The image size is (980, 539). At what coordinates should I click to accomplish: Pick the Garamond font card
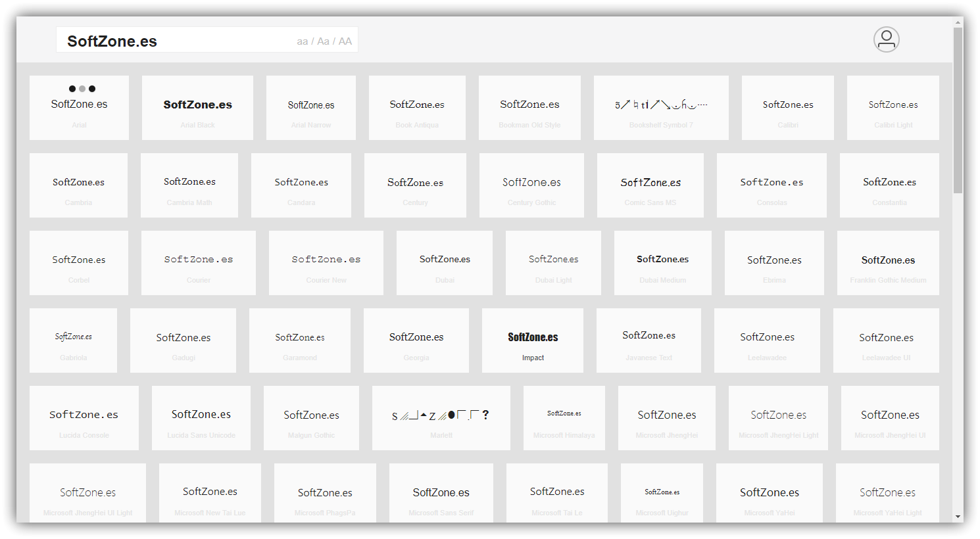[x=300, y=340]
